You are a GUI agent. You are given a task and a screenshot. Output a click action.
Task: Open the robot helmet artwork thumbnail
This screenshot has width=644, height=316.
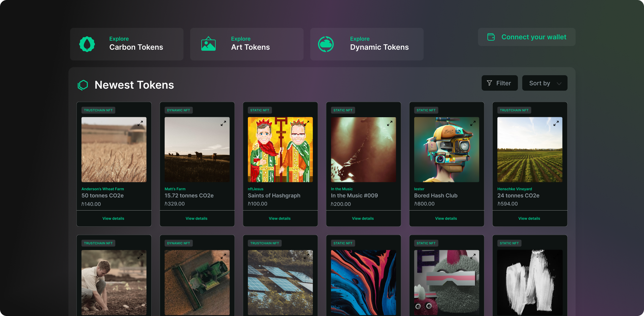coord(447,149)
